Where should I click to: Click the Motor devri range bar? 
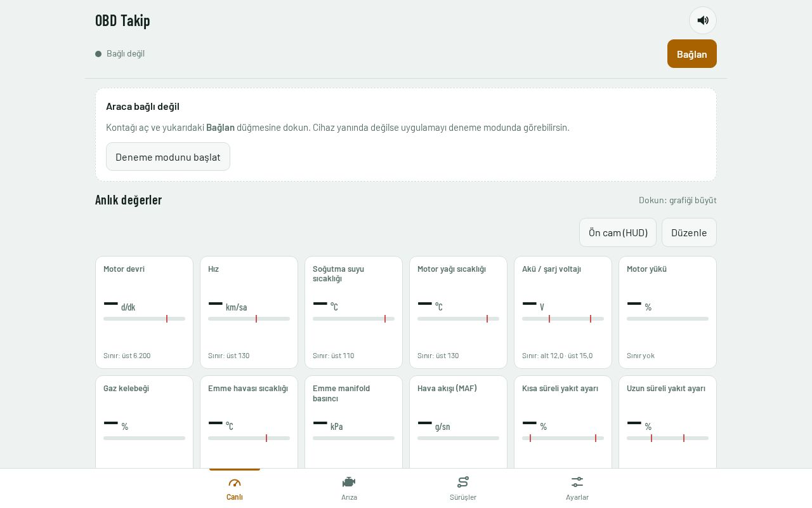(144, 319)
